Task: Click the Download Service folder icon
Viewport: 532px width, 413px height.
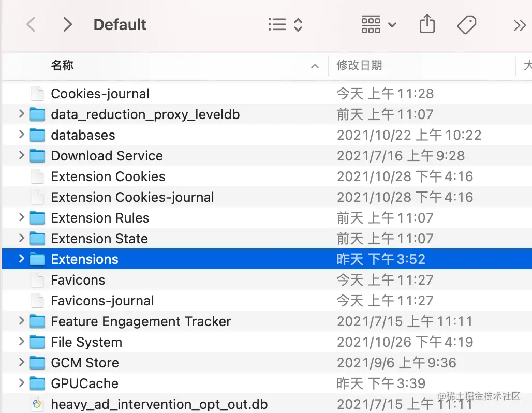Action: click(x=37, y=156)
